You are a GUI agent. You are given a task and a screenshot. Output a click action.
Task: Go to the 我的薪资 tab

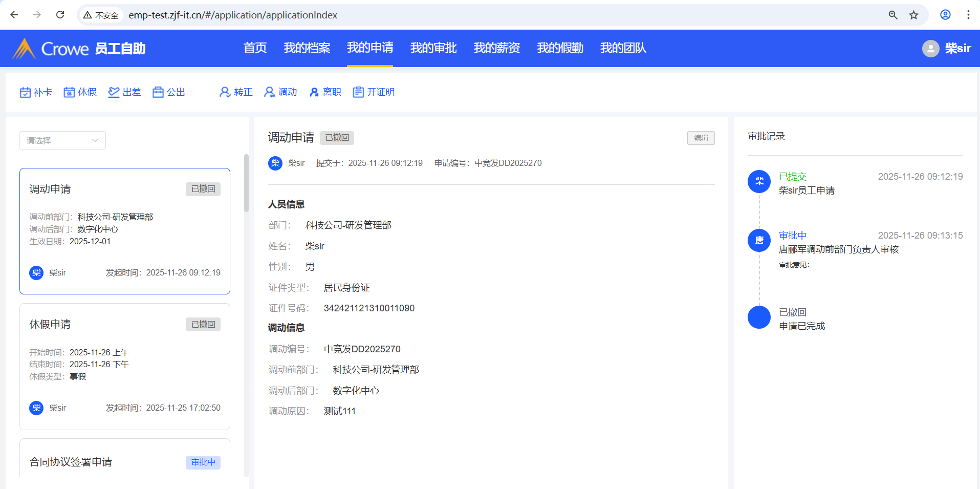[496, 48]
